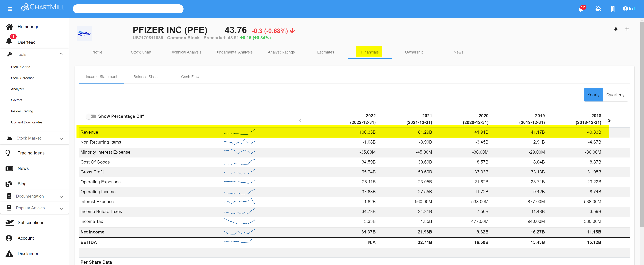This screenshot has height=265, width=644.
Task: Click the Trading Ideas lightbulb icon
Action: (8, 153)
